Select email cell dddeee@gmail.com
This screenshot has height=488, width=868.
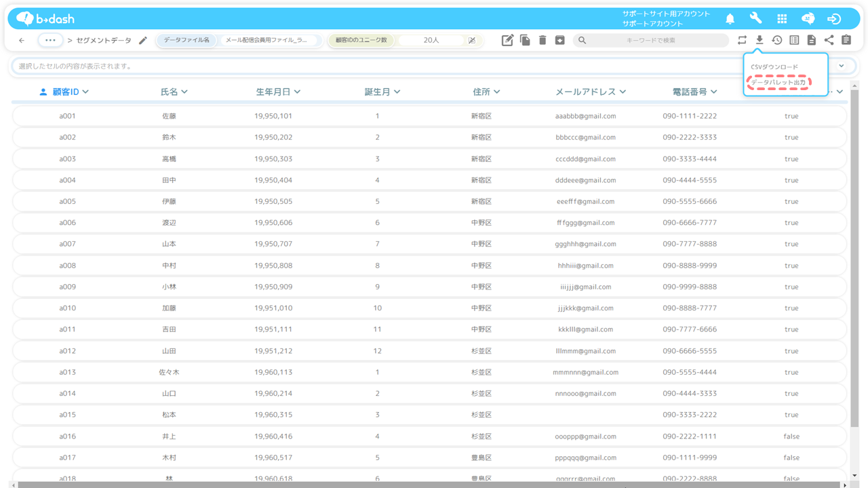click(586, 180)
